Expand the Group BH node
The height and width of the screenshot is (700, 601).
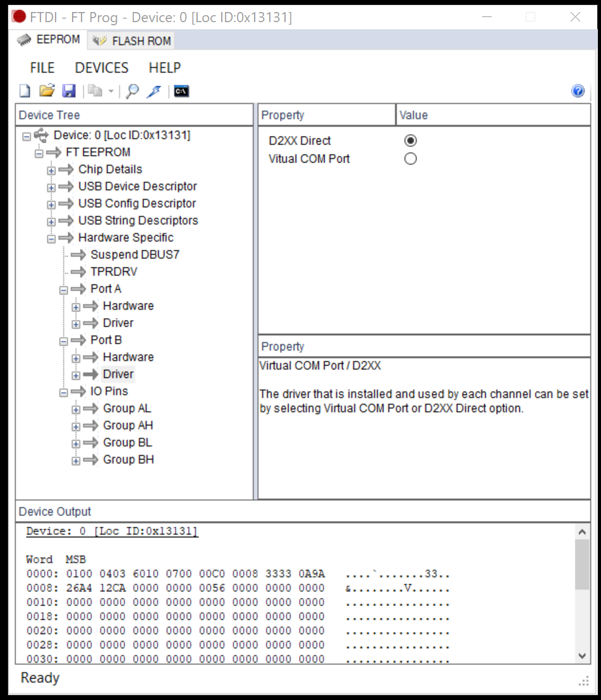[76, 460]
